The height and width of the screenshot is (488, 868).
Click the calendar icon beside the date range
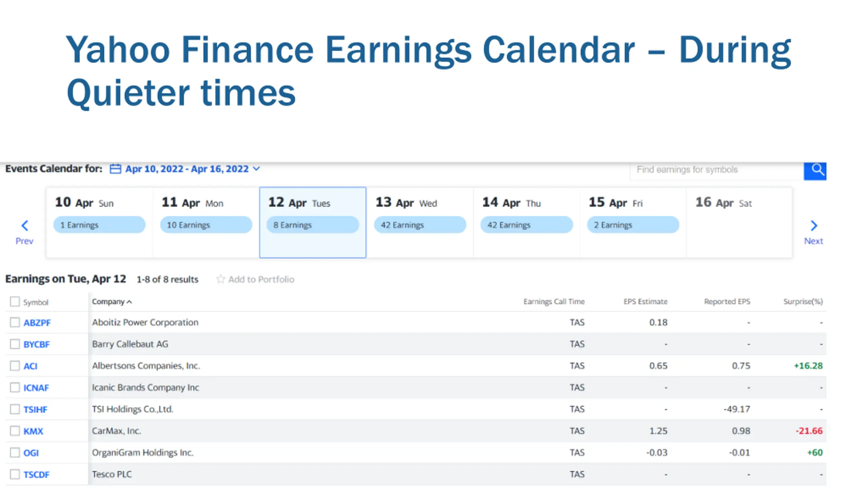tap(115, 169)
